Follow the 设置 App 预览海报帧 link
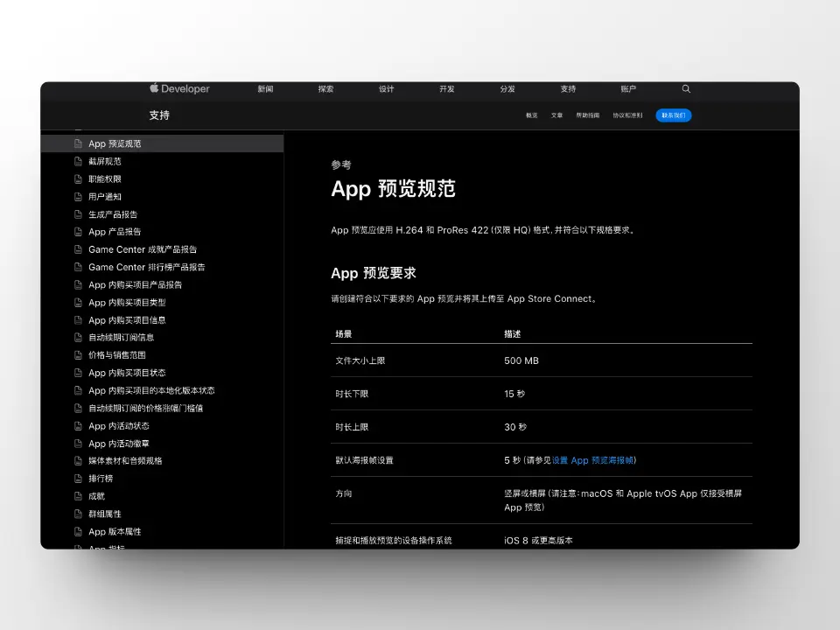The height and width of the screenshot is (630, 840). [593, 460]
